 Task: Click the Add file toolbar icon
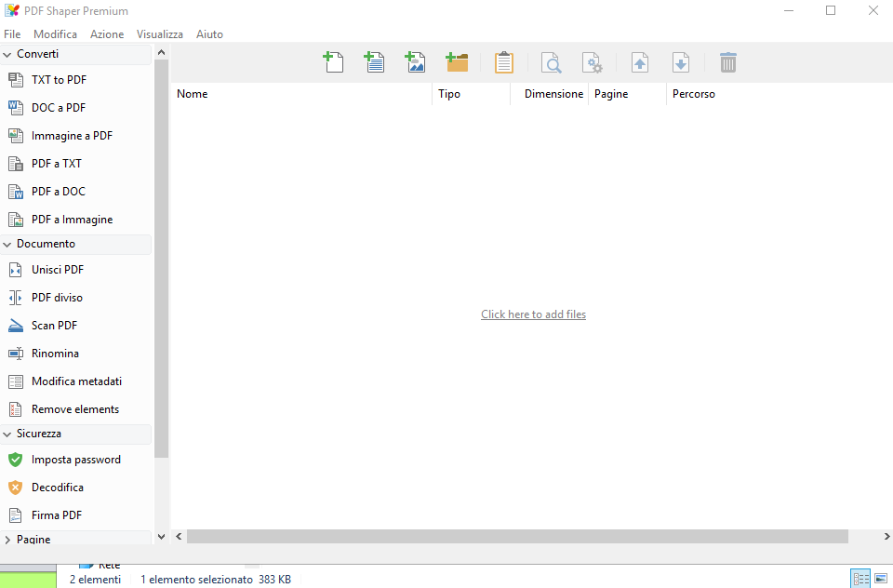(333, 62)
